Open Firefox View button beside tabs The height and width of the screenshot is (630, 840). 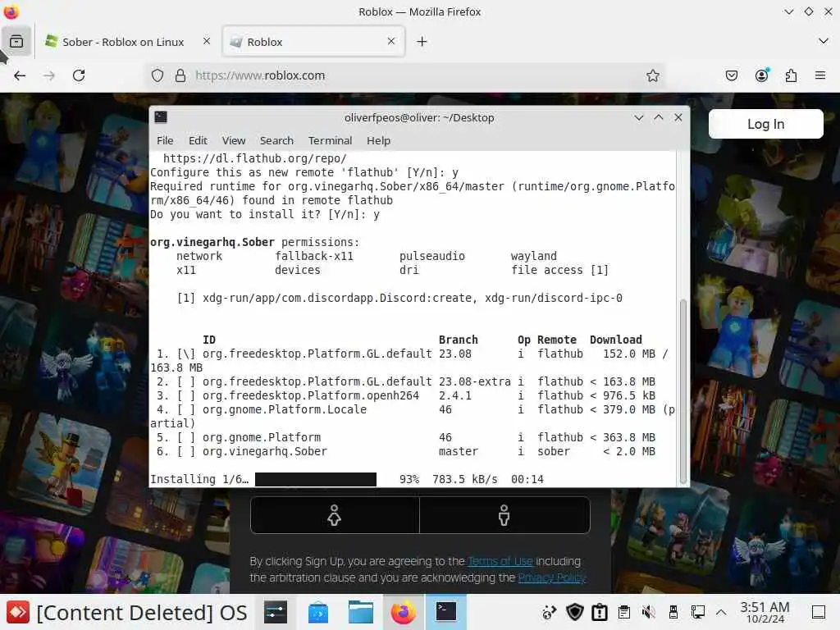pyautogui.click(x=16, y=41)
